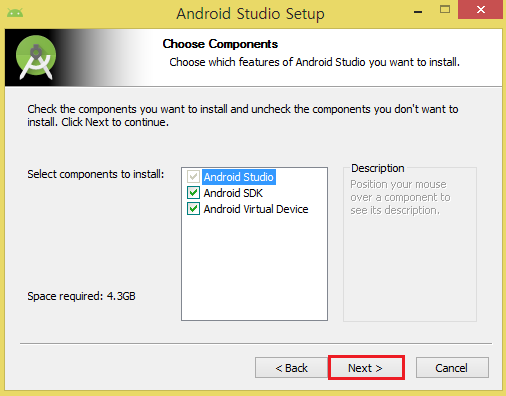Uncheck the Android SDK checkbox
Image resolution: width=506 pixels, height=396 pixels.
click(x=193, y=193)
